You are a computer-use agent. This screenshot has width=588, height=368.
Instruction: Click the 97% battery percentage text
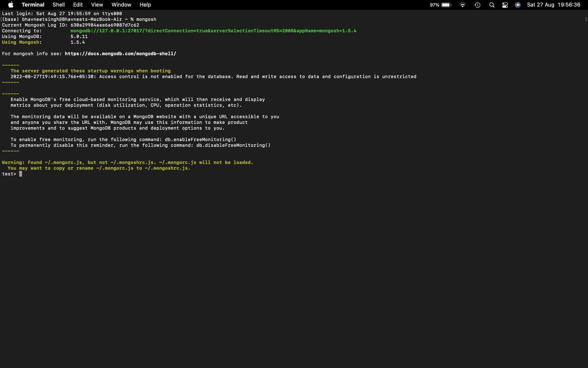pos(434,5)
